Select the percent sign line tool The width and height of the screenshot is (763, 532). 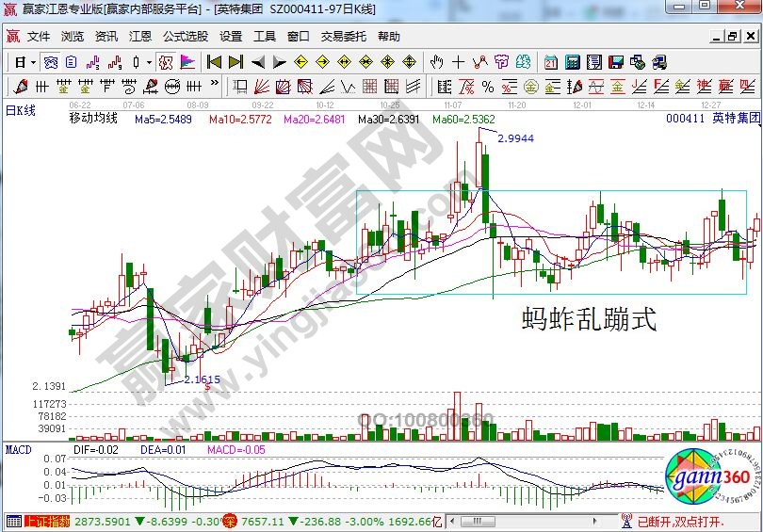coord(488,88)
